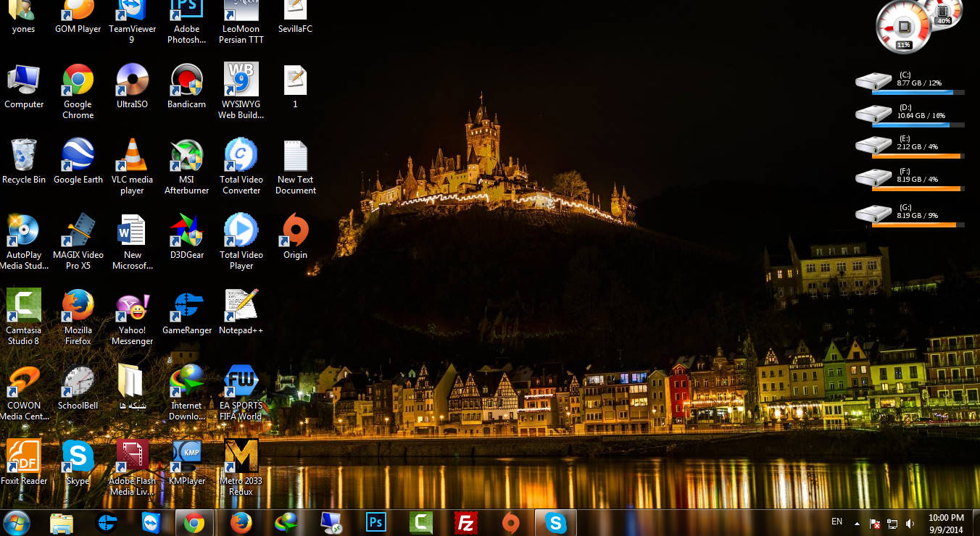The width and height of the screenshot is (980, 536).
Task: Select the WYSIWYG Web Builder shortcut
Action: (241, 91)
